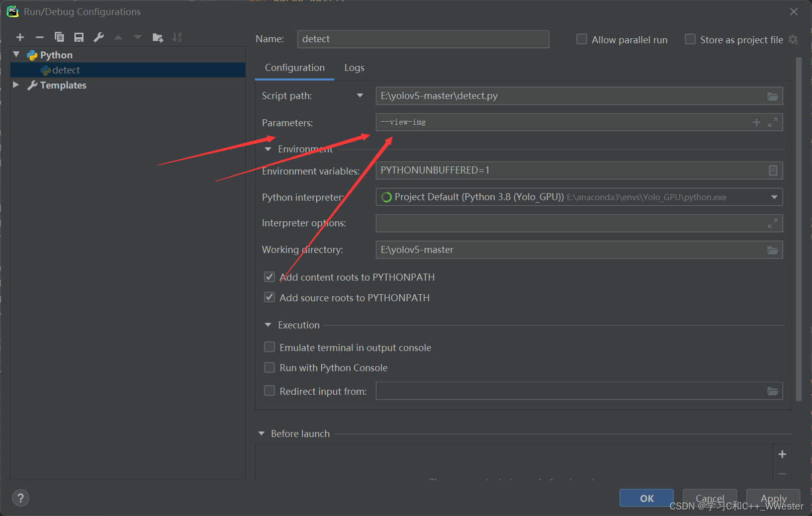Viewport: 812px width, 516px height.
Task: Collapse the Python node in configuration tree
Action: click(x=17, y=54)
